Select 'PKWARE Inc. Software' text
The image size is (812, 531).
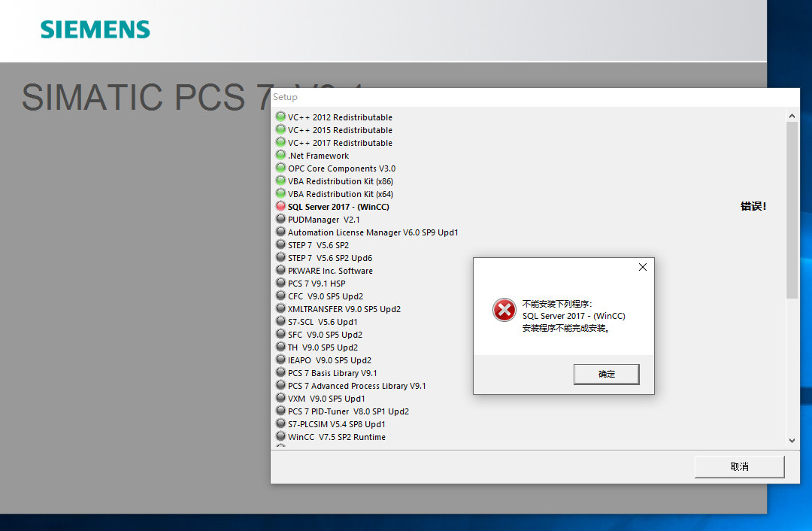pos(330,271)
